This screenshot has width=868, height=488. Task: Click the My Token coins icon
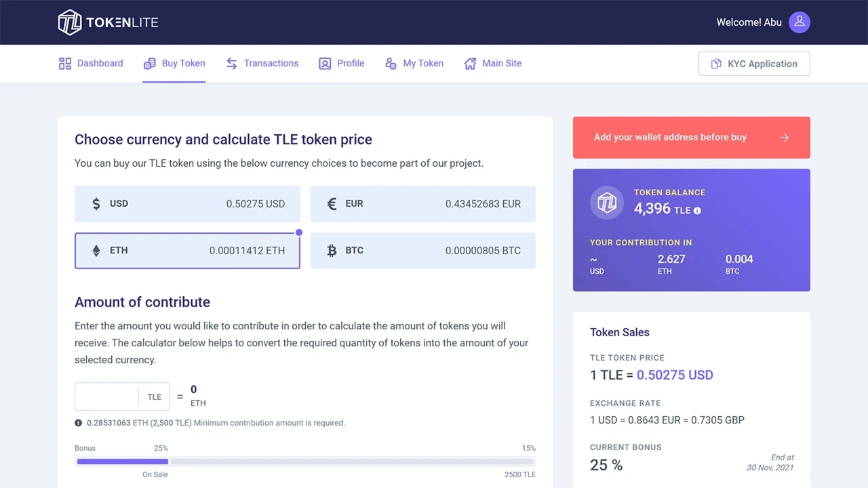point(391,64)
